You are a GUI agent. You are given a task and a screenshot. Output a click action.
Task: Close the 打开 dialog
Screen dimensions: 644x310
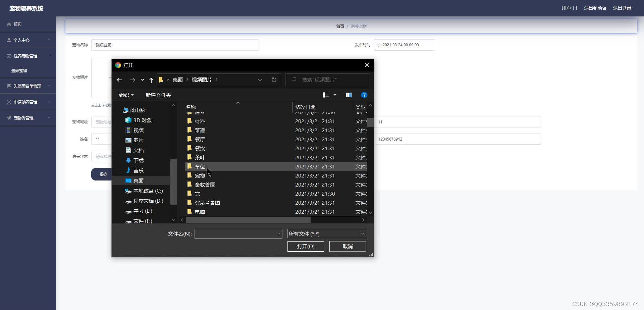pos(367,65)
